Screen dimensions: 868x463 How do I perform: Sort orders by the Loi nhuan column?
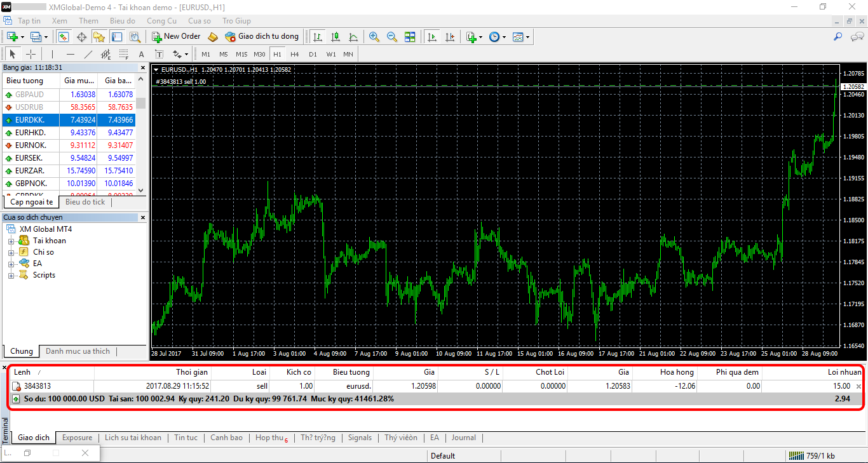tap(844, 372)
